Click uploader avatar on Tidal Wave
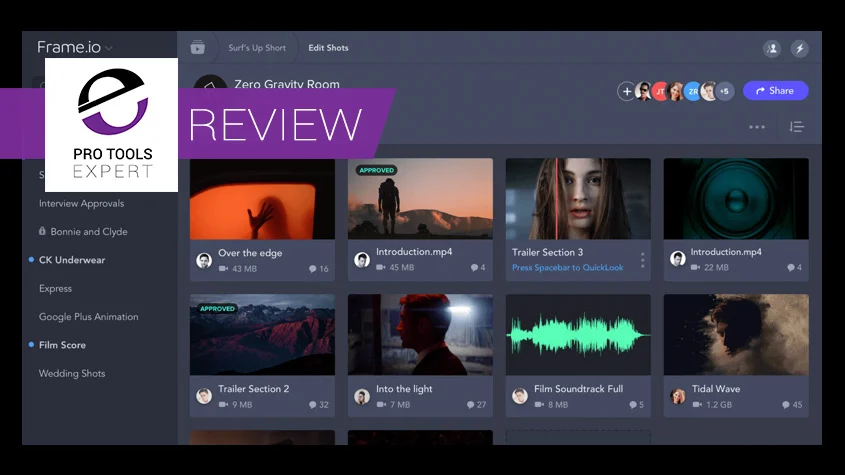The image size is (845, 475). click(677, 396)
